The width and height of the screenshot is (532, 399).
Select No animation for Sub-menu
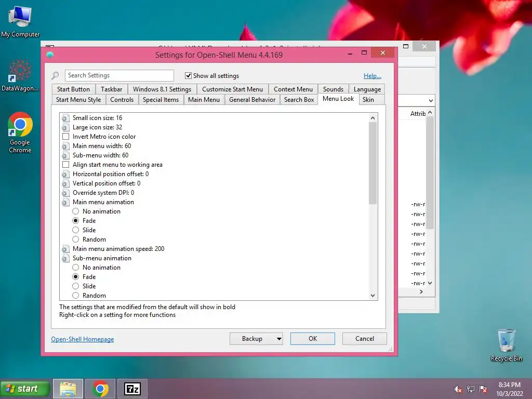pos(76,268)
